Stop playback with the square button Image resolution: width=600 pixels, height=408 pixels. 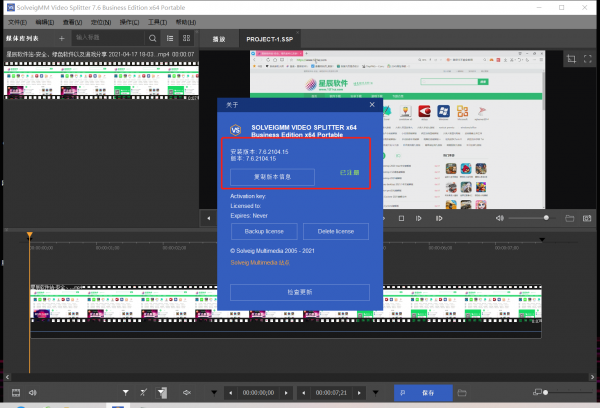coord(401,218)
